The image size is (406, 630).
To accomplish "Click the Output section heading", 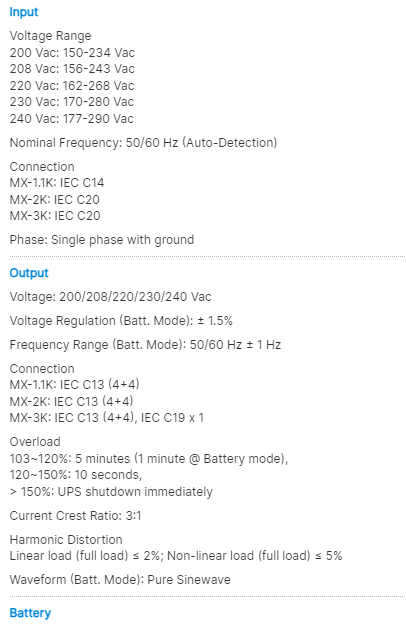I will coord(29,273).
